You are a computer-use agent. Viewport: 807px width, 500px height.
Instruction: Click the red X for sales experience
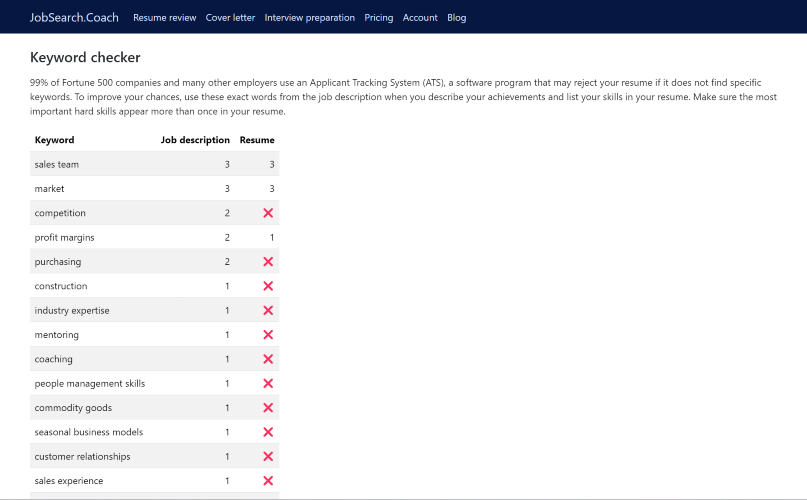(x=268, y=481)
